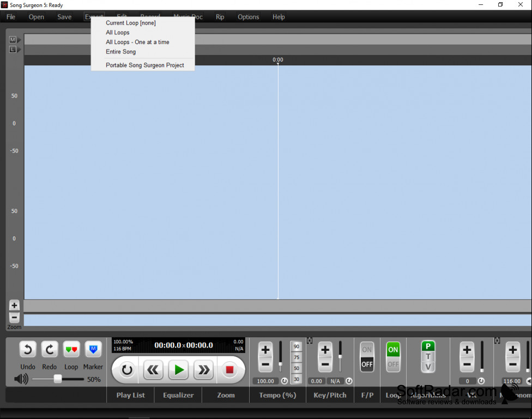Mute audio via the speaker icon

click(x=21, y=379)
